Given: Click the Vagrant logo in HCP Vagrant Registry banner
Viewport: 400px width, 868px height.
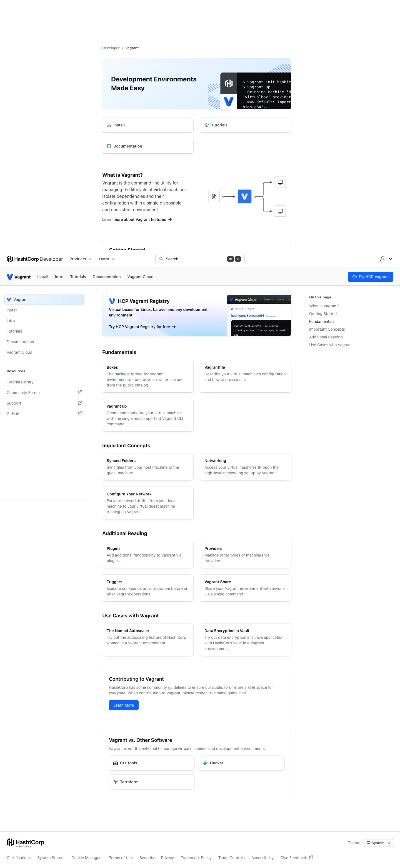Looking at the screenshot, I should 112,301.
